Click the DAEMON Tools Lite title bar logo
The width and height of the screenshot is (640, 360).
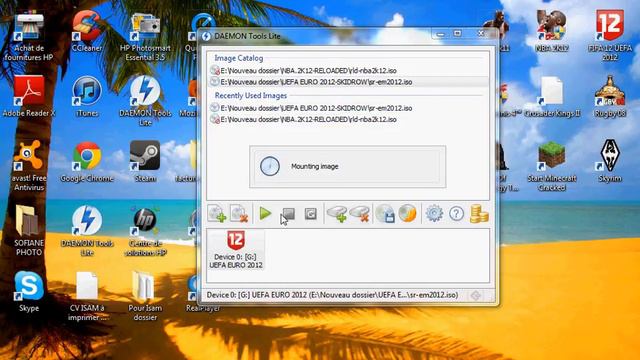[x=207, y=36]
